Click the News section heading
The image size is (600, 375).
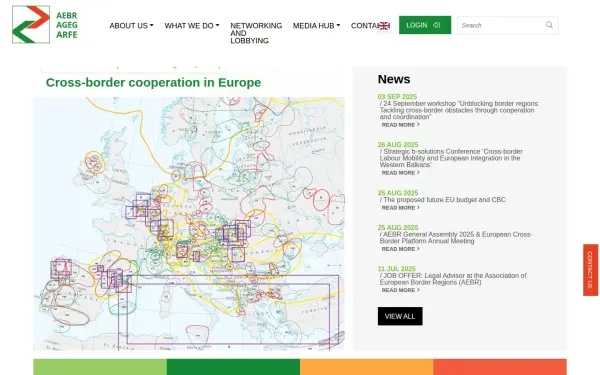[x=394, y=79]
